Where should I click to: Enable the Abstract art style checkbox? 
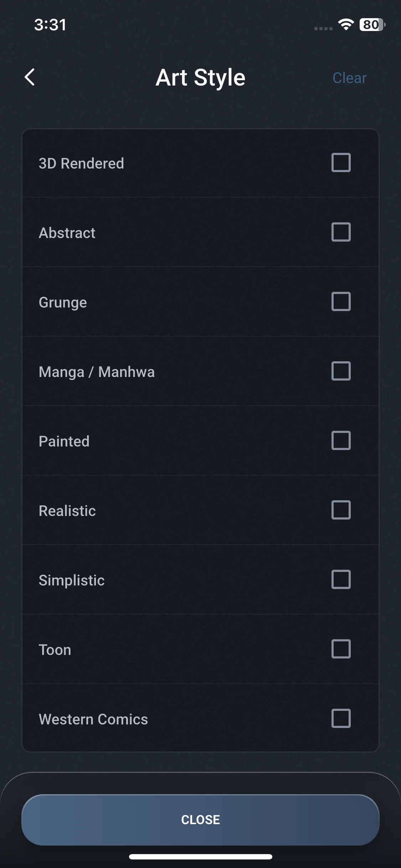tap(341, 232)
